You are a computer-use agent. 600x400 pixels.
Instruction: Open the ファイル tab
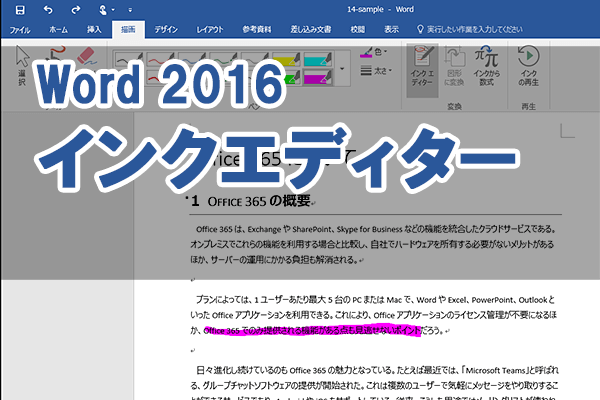(20, 29)
